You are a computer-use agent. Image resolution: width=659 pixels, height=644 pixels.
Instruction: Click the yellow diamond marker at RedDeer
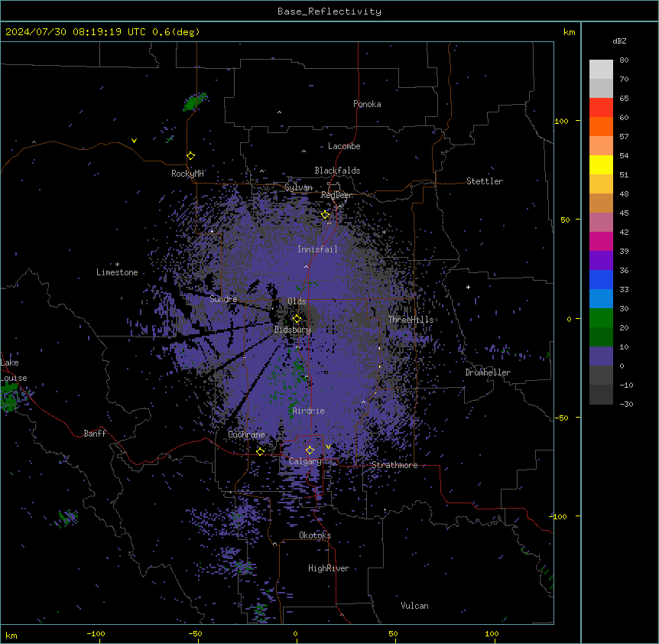pos(326,215)
